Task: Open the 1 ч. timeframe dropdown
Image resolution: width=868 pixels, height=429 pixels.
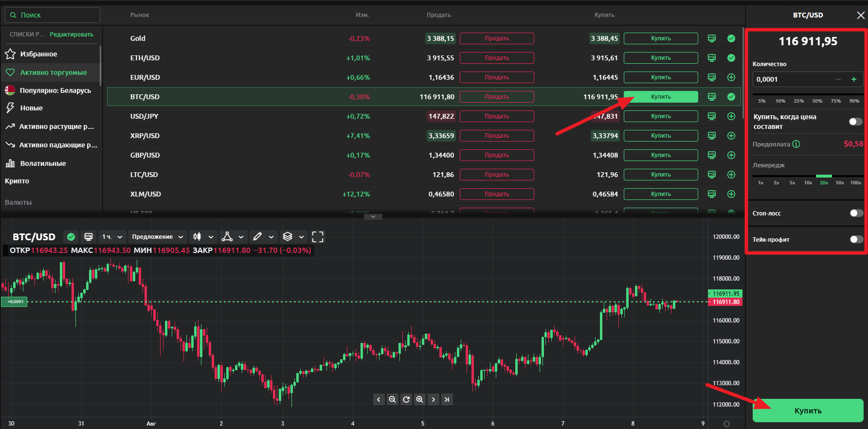Action: 112,237
